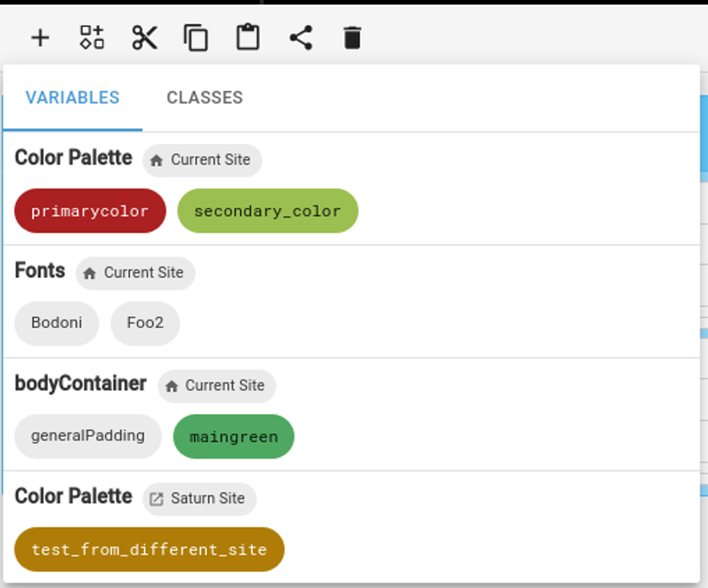Cut selection with the scissors icon
This screenshot has height=588, width=708.
(144, 38)
